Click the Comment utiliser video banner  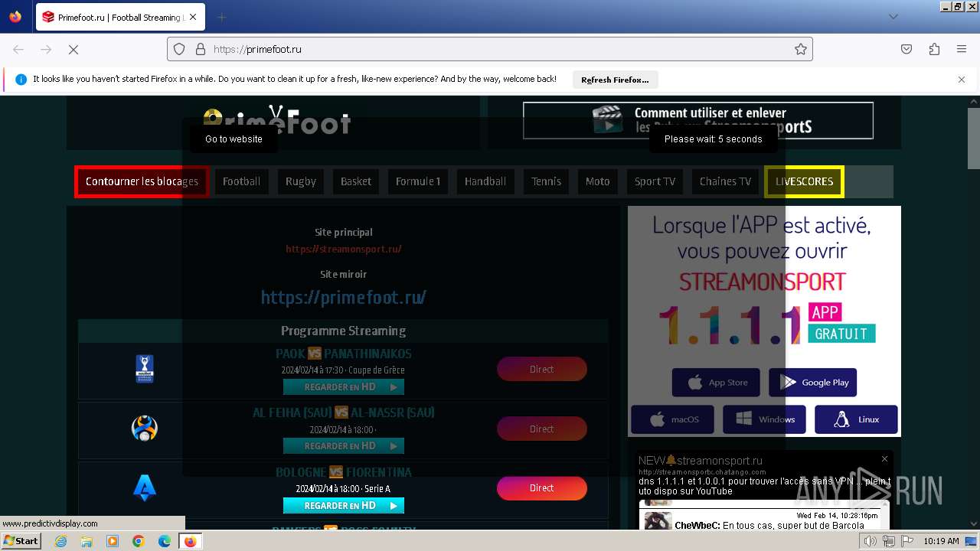click(698, 120)
